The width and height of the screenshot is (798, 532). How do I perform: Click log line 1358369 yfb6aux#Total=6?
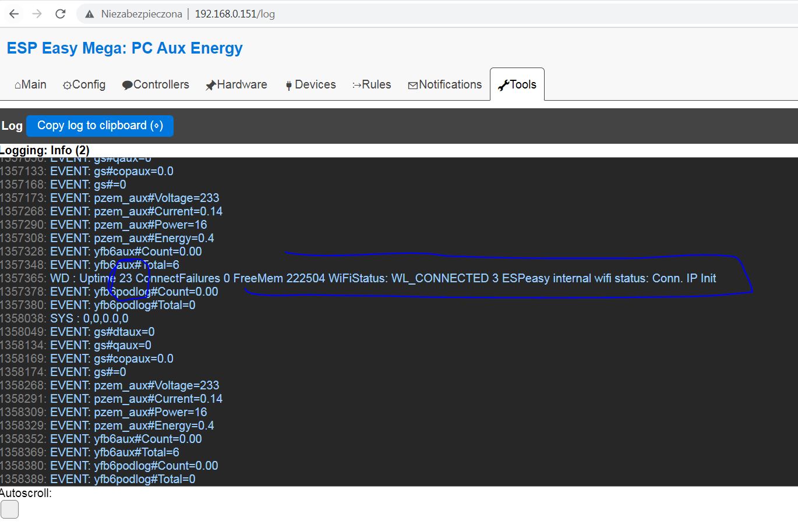[x=90, y=452]
